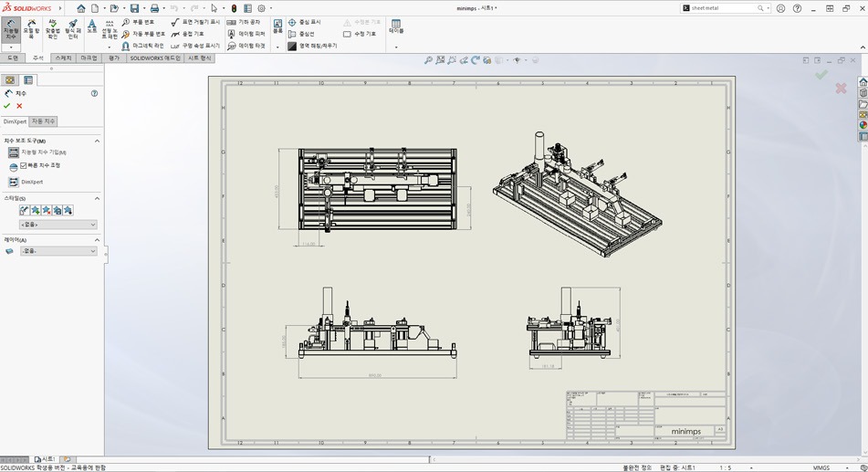The image size is (868, 472).
Task: Select the Smart Dimension (지능형 치수) tool
Action: 11,28
